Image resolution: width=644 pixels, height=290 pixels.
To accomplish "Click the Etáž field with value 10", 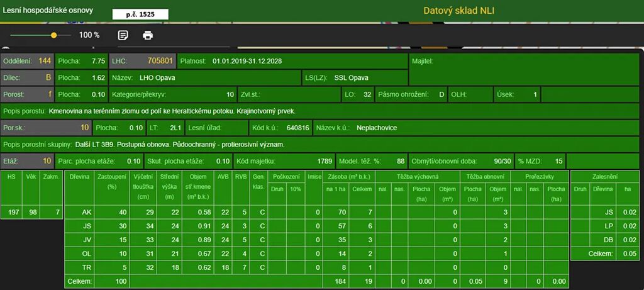I will click(27, 161).
